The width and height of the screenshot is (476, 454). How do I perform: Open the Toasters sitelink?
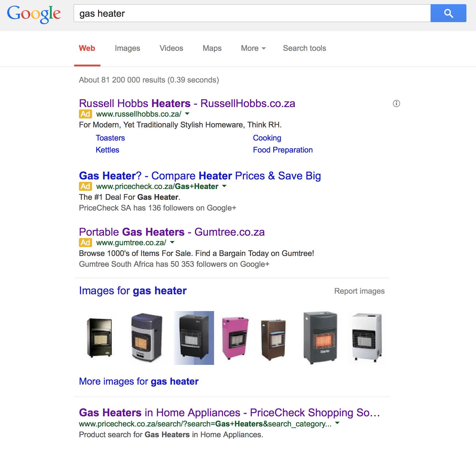[x=110, y=138]
